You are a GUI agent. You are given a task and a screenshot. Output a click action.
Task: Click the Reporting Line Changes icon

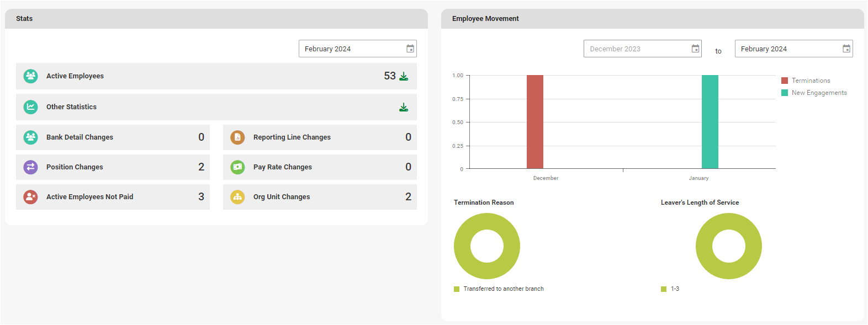[237, 137]
